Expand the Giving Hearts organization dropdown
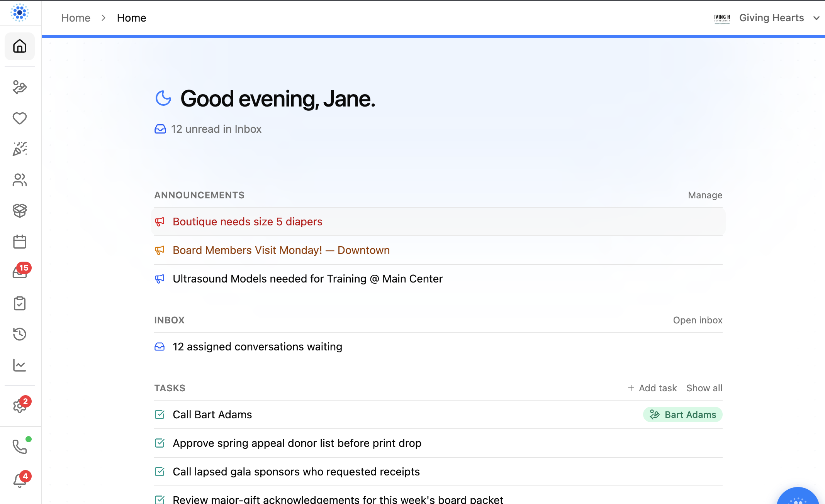This screenshot has height=504, width=825. tap(816, 18)
